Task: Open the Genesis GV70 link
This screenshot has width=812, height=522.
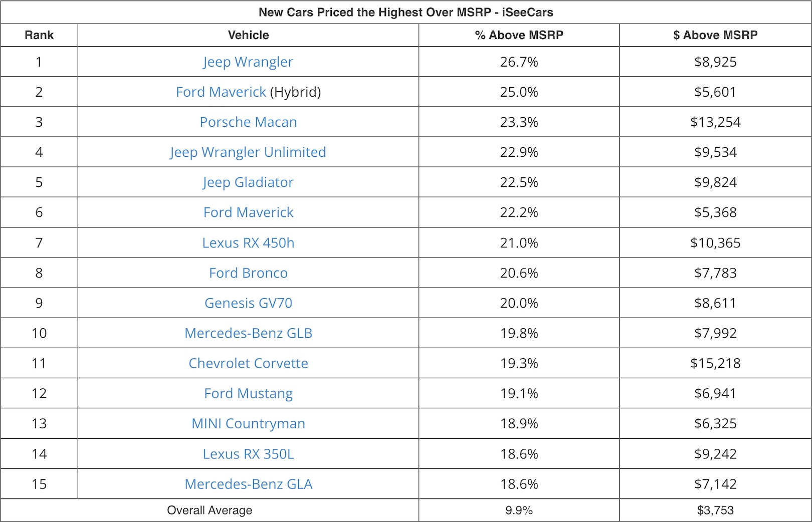Action: pyautogui.click(x=248, y=303)
